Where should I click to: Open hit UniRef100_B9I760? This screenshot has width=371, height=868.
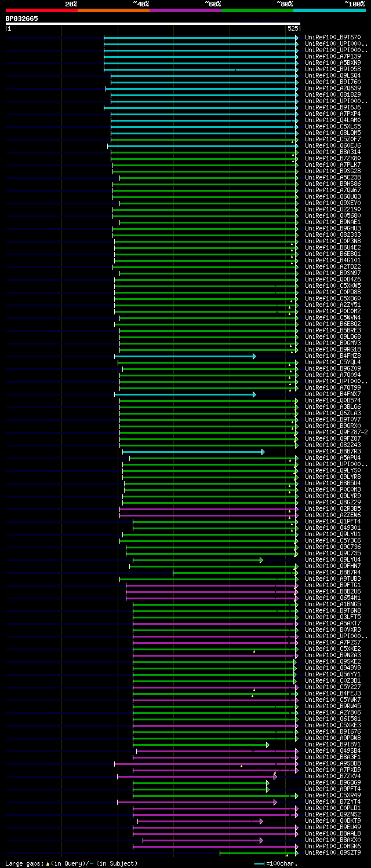(333, 82)
